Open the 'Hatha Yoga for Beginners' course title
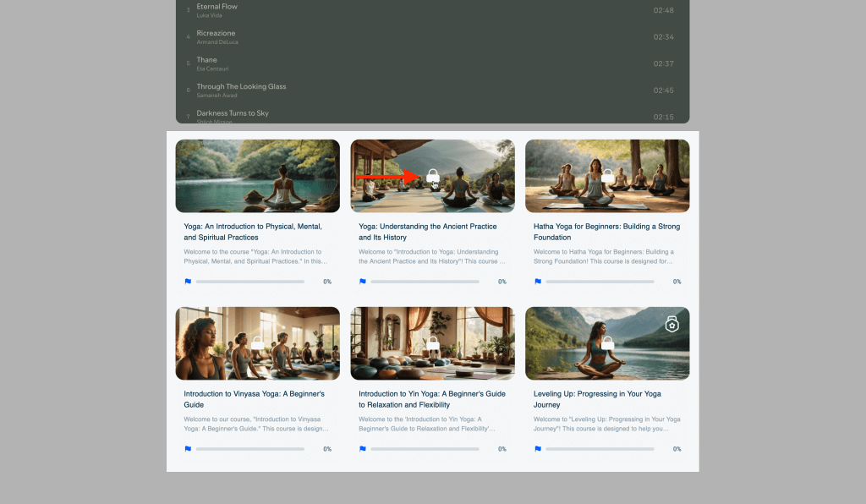This screenshot has height=504, width=866. tap(606, 232)
